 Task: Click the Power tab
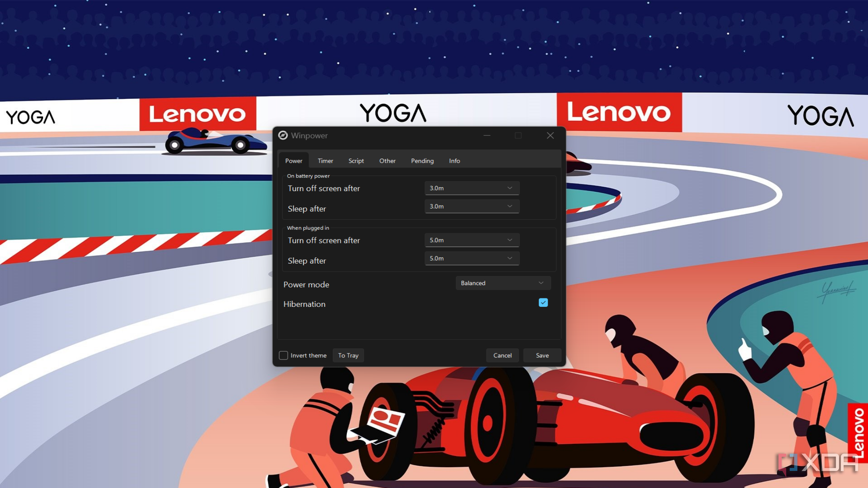[x=293, y=160]
